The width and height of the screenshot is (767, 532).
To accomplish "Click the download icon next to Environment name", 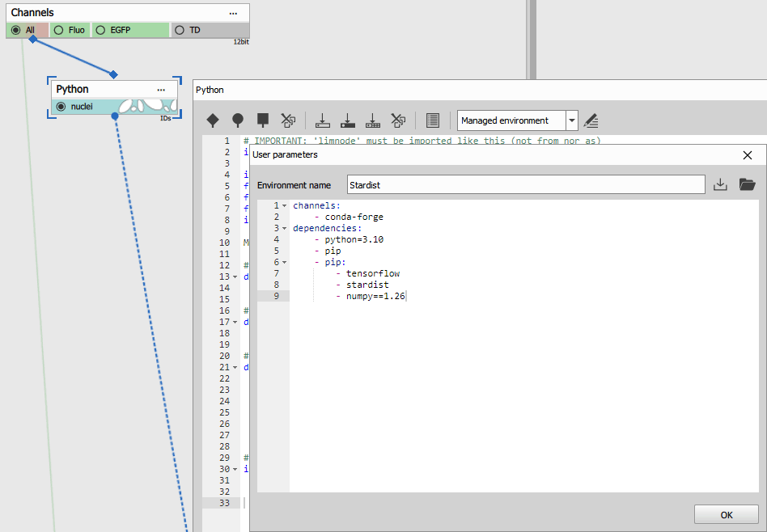I will click(720, 184).
